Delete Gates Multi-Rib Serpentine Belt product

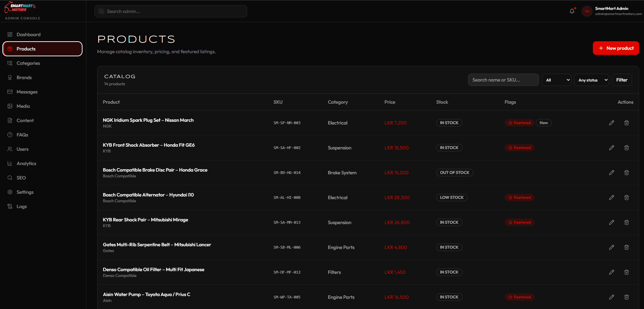(x=627, y=247)
